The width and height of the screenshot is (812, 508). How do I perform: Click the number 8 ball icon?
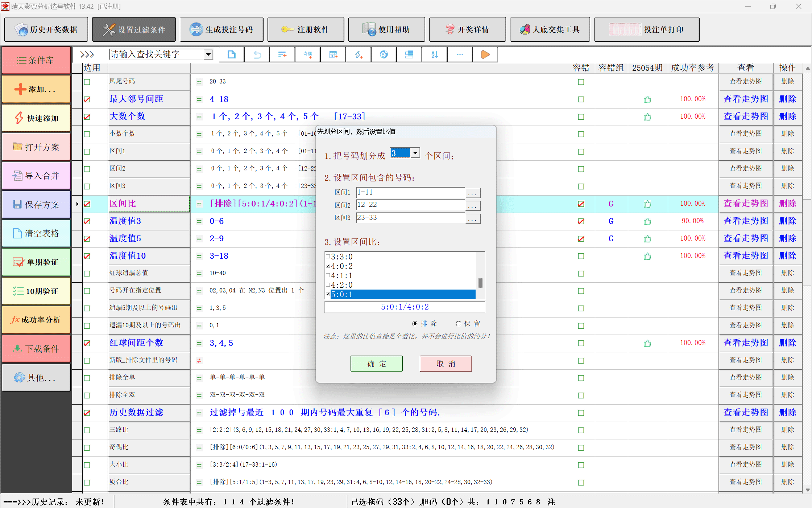click(x=384, y=55)
